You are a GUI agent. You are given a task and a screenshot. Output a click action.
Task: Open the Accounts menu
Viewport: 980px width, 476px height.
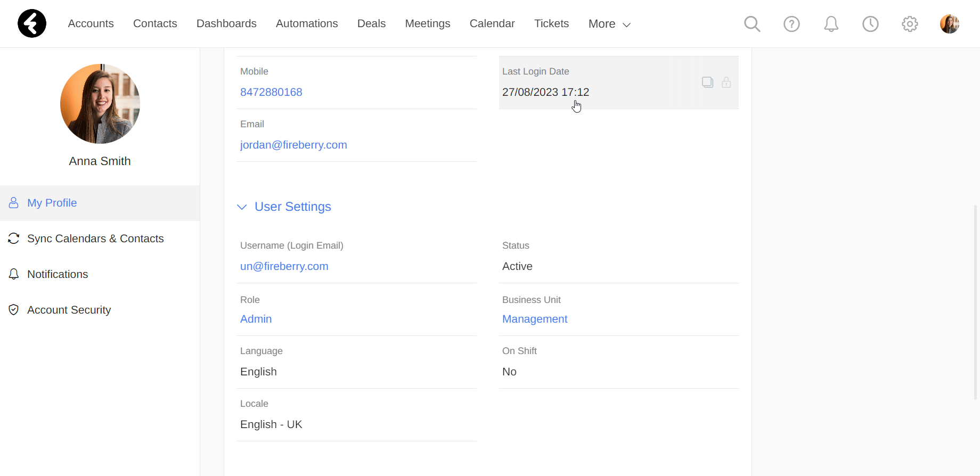click(91, 23)
